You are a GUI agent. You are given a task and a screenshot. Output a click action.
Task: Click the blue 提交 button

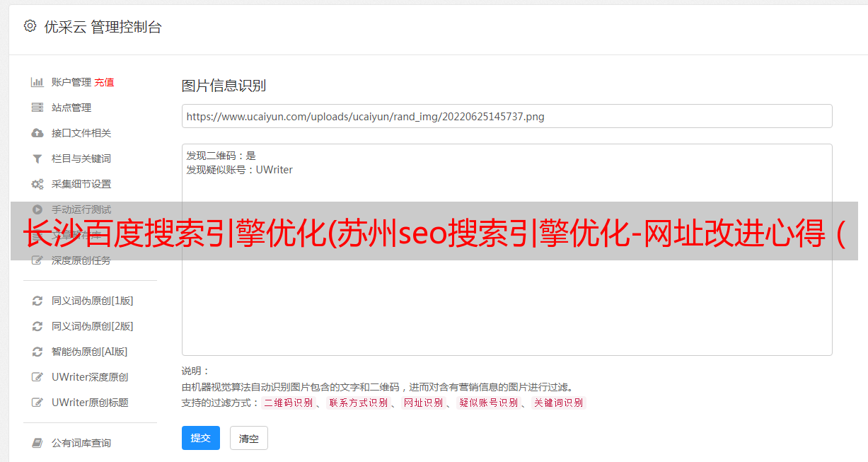pos(201,438)
